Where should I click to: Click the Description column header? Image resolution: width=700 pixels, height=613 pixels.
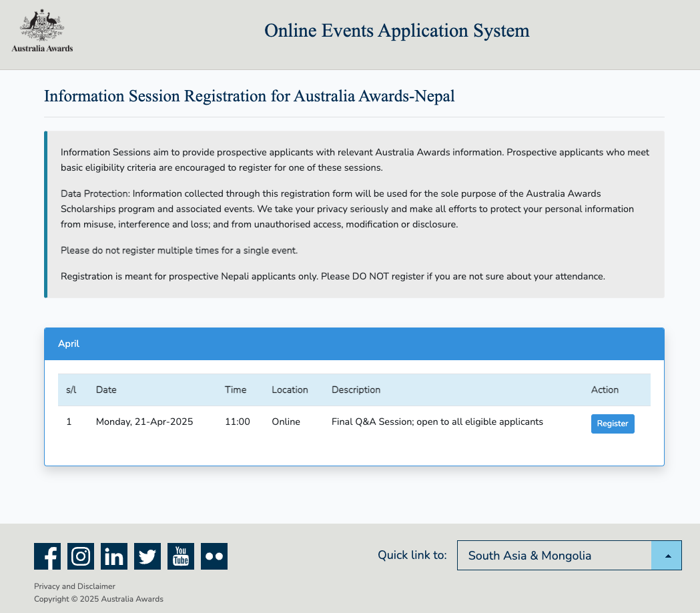(x=356, y=390)
